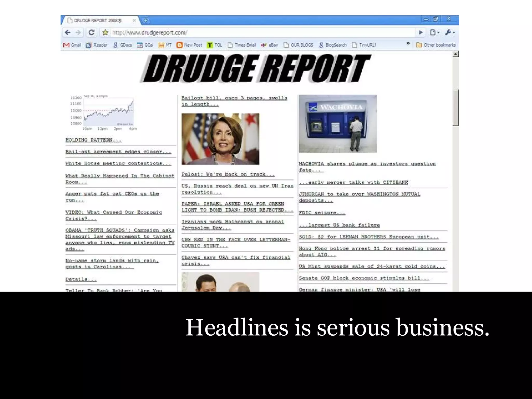
Task: Open the 'FDIC seizure...' link
Action: tap(322, 213)
